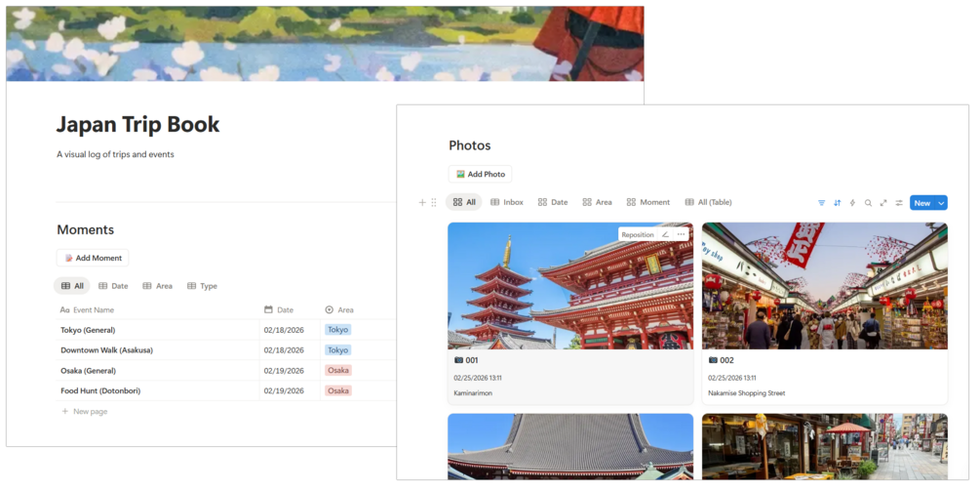The height and width of the screenshot is (490, 980).
Task: Open the Downtown Walk (Asakusa) row
Action: pyautogui.click(x=107, y=349)
